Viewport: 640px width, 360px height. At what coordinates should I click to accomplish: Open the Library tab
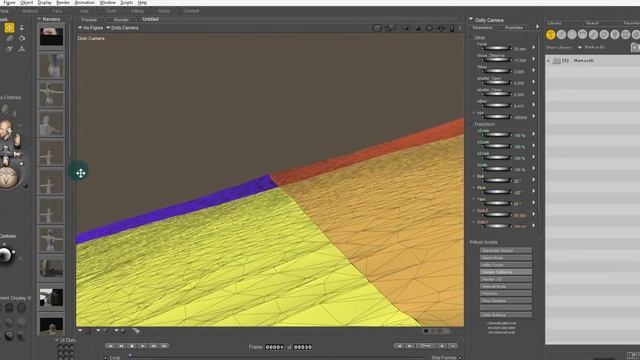(555, 23)
